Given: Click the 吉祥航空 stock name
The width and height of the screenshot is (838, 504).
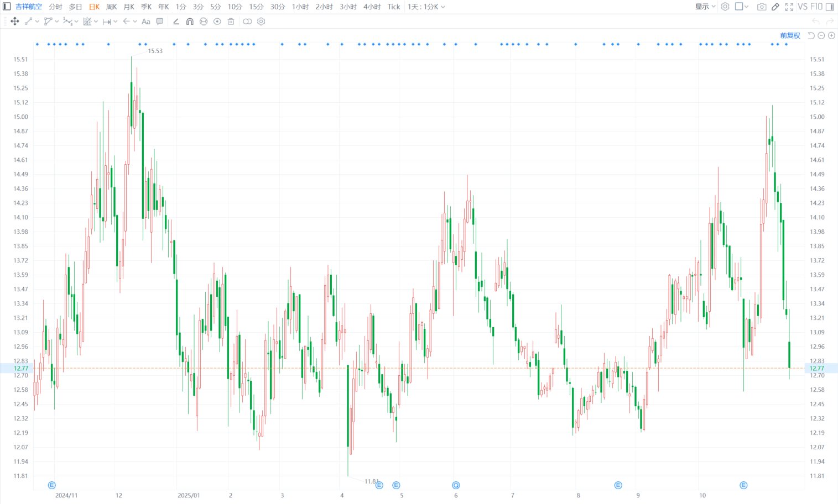Looking at the screenshot, I should tap(29, 7).
